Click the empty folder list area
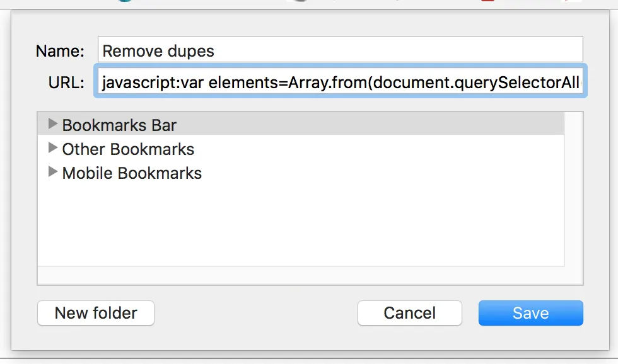This screenshot has height=364, width=618. (303, 227)
